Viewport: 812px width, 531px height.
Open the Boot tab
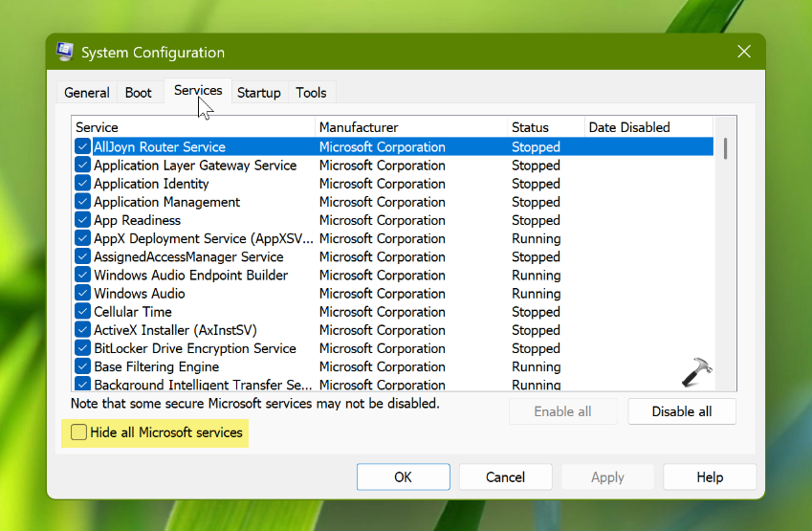(139, 93)
